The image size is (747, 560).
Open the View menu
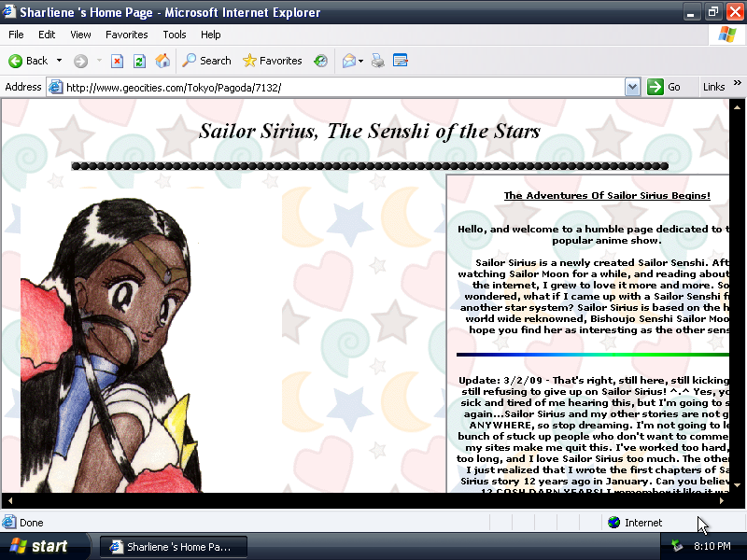[x=80, y=35]
